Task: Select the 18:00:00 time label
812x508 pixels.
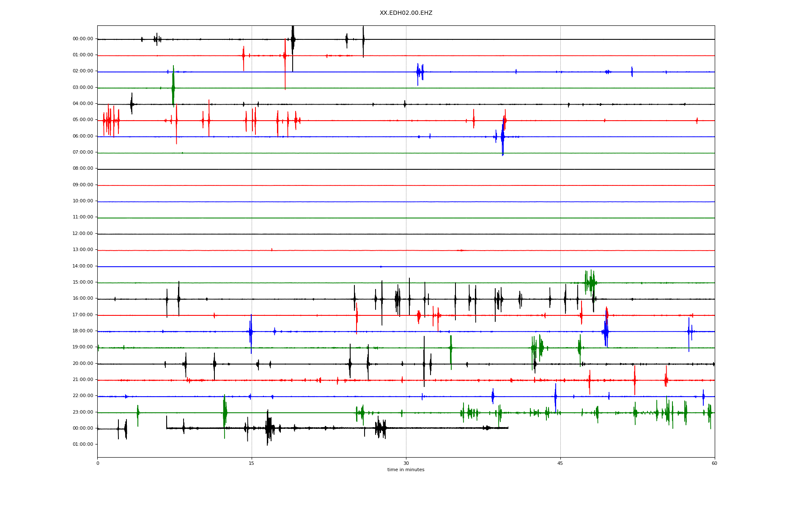Action: (83, 331)
